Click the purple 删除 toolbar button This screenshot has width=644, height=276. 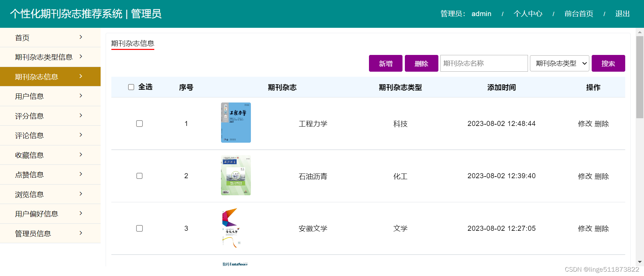click(422, 63)
